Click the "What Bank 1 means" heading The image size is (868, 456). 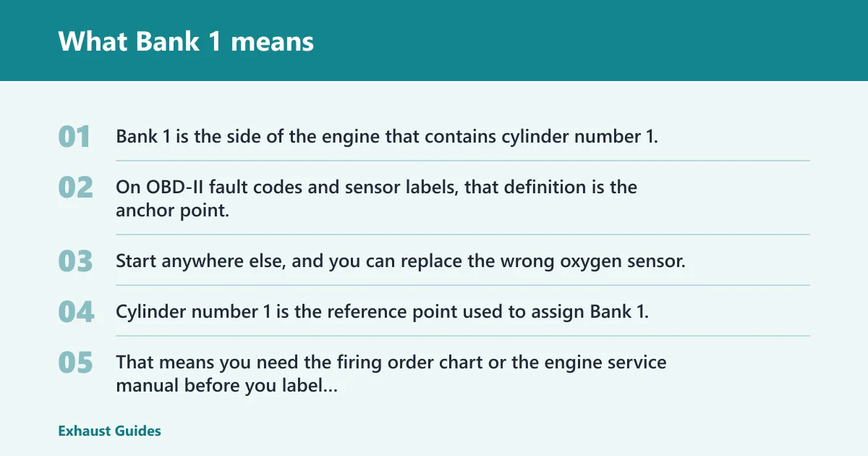(x=186, y=41)
